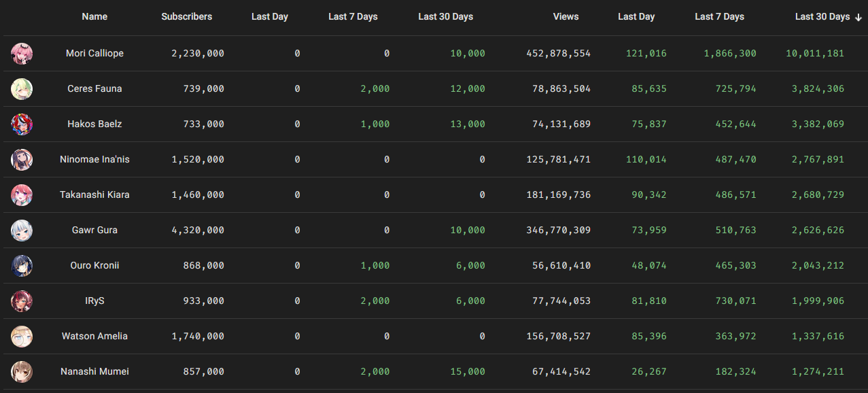Toggle sort arrow on Last 30 Days views
This screenshot has width=868, height=393.
pyautogui.click(x=858, y=17)
